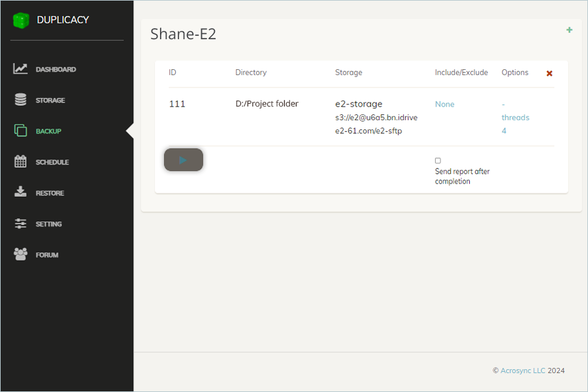
Task: Visit the Forum menu item
Action: tap(47, 255)
